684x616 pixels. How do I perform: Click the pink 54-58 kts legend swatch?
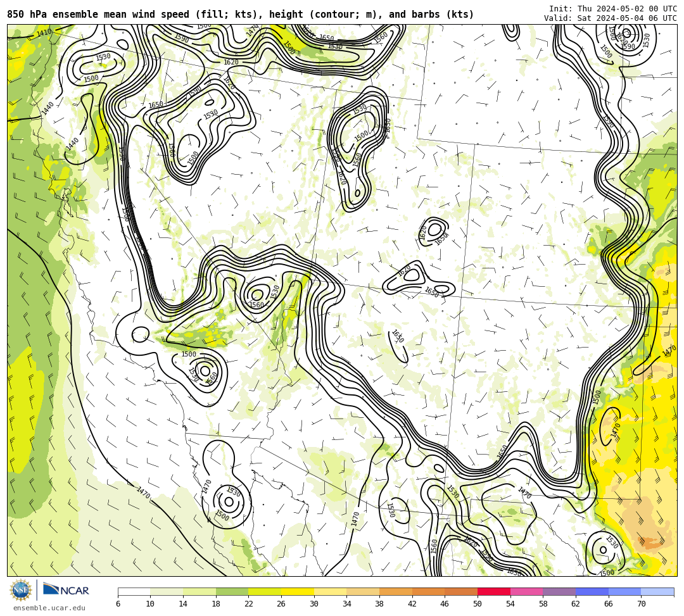(x=526, y=591)
